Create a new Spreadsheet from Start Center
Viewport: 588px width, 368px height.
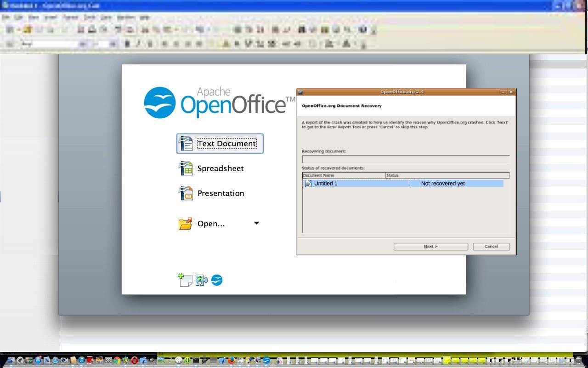coord(211,168)
